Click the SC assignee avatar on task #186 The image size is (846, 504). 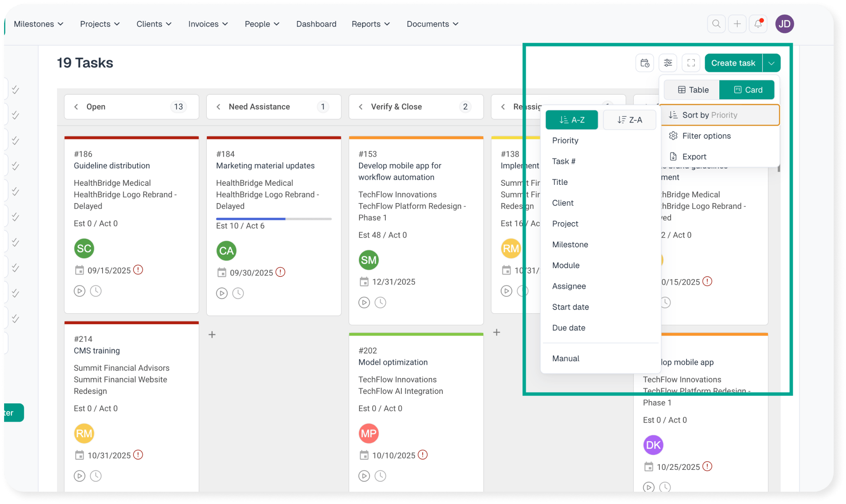tap(84, 249)
